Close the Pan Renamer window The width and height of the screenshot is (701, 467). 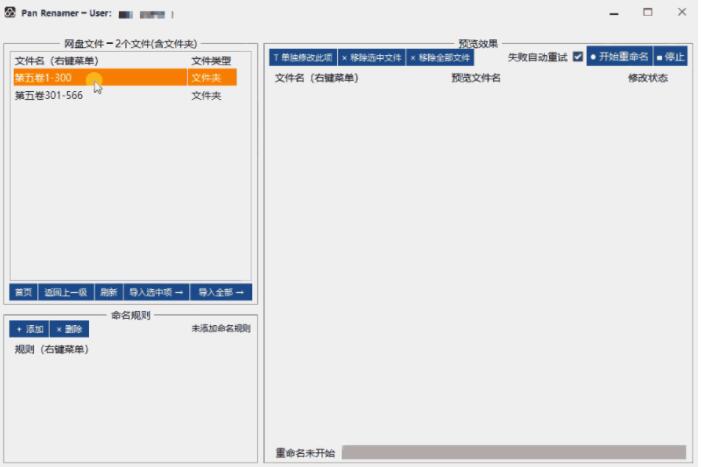(682, 12)
